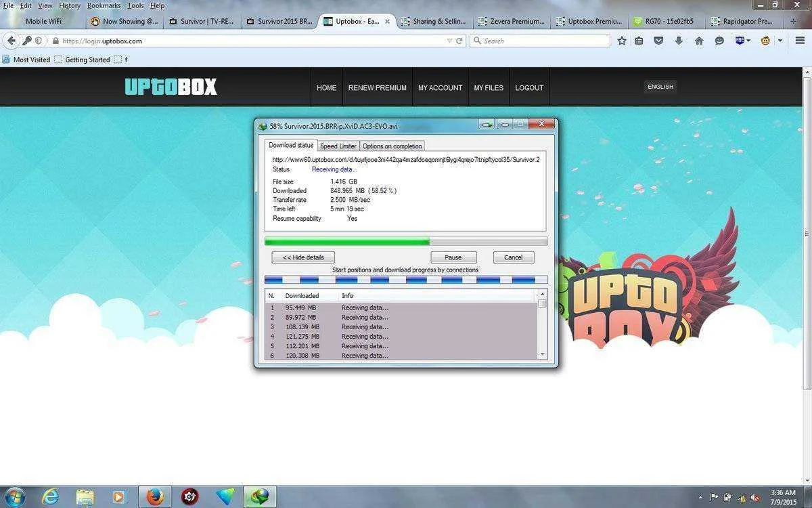
Task: Open the chat smiley icon in toolbar
Action: tap(719, 41)
